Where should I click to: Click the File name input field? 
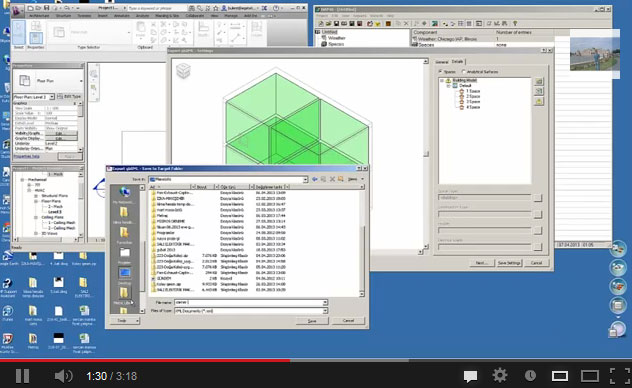click(251, 302)
